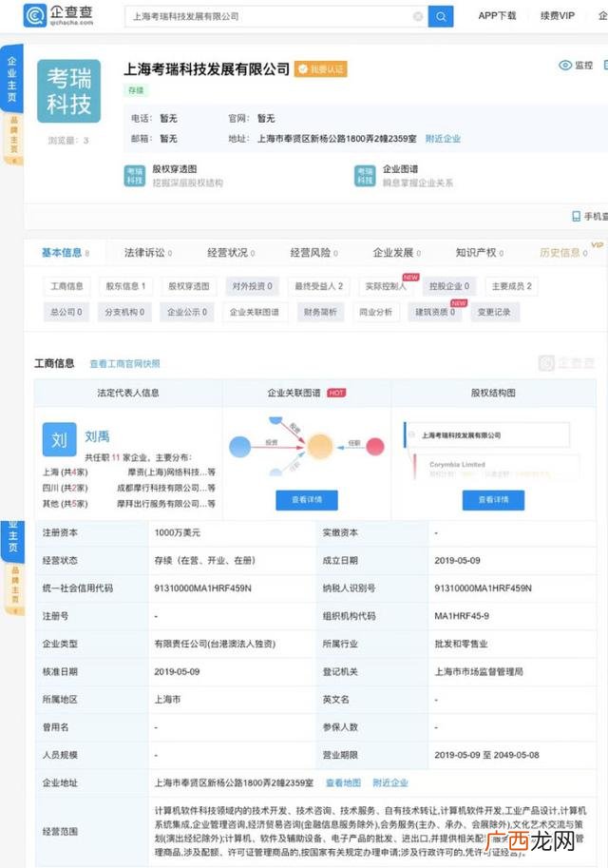This screenshot has height=868, width=608.
Task: Click 查看详情 under 企业关联图谱
Action: point(307,500)
